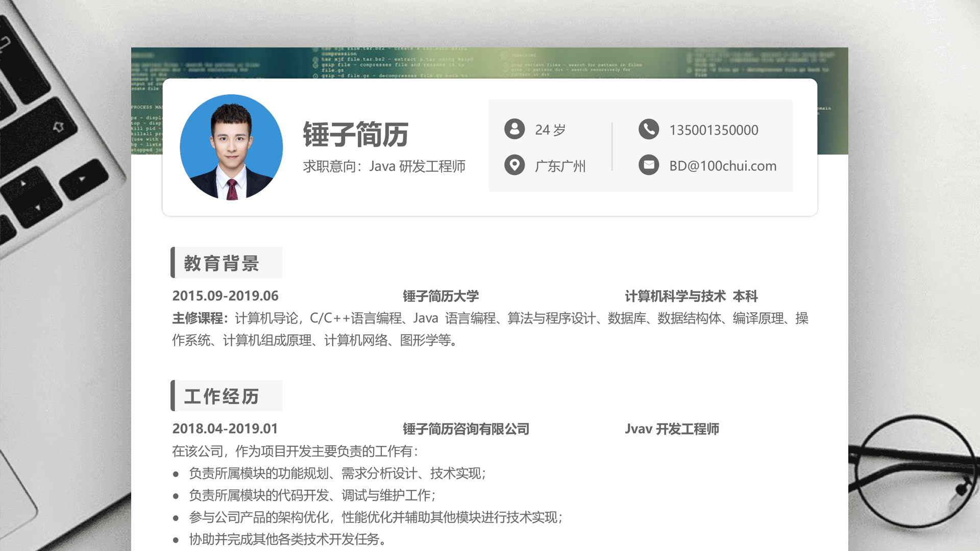This screenshot has width=980, height=551.
Task: Click the person icon beside 24 岁
Action: point(514,129)
